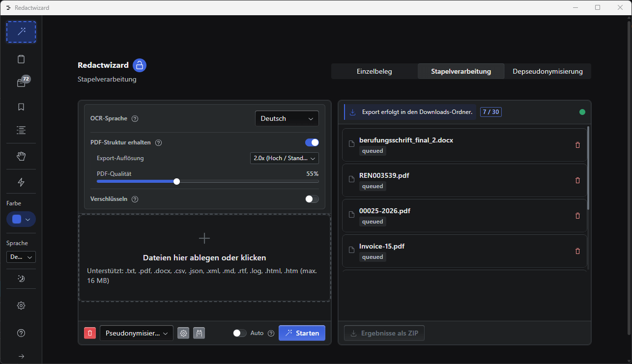The width and height of the screenshot is (632, 364).
Task: Disable the PDF-Struktur erhalten toggle
Action: click(312, 142)
